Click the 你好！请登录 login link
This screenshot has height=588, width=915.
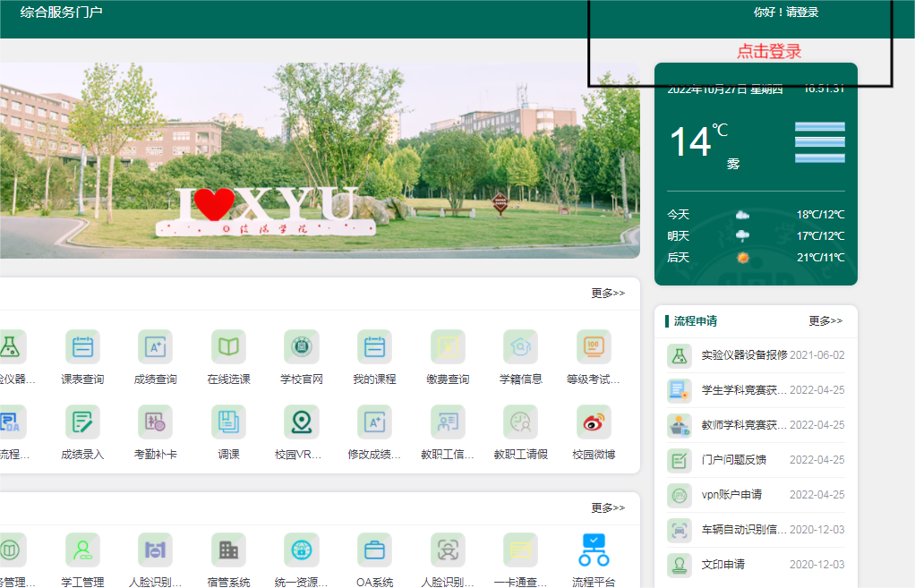(x=786, y=13)
